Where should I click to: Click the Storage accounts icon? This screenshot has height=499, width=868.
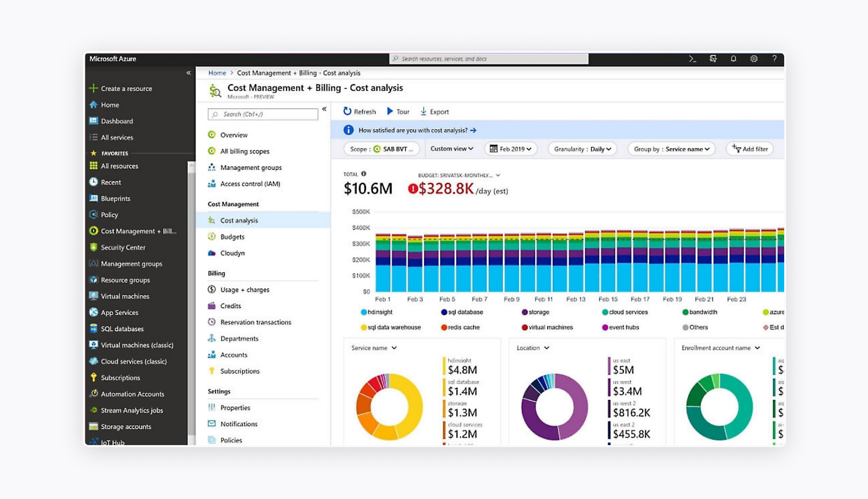(x=93, y=426)
